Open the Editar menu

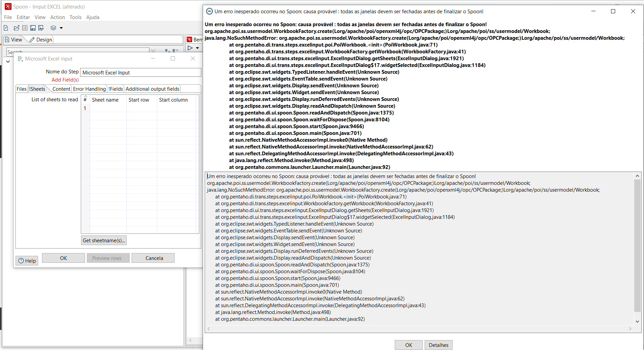23,17
